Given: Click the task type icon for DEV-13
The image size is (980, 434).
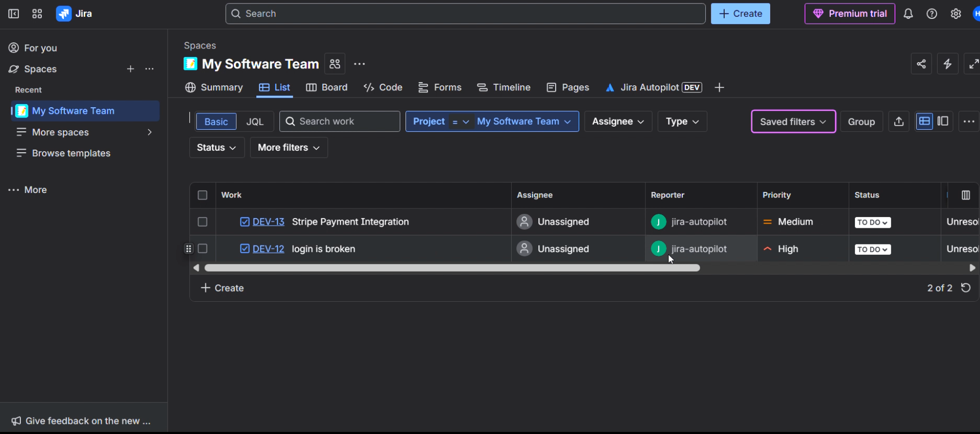Looking at the screenshot, I should [245, 222].
